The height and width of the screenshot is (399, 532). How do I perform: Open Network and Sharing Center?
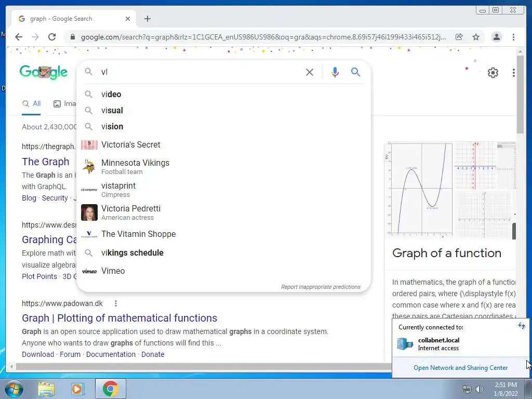coord(460,368)
